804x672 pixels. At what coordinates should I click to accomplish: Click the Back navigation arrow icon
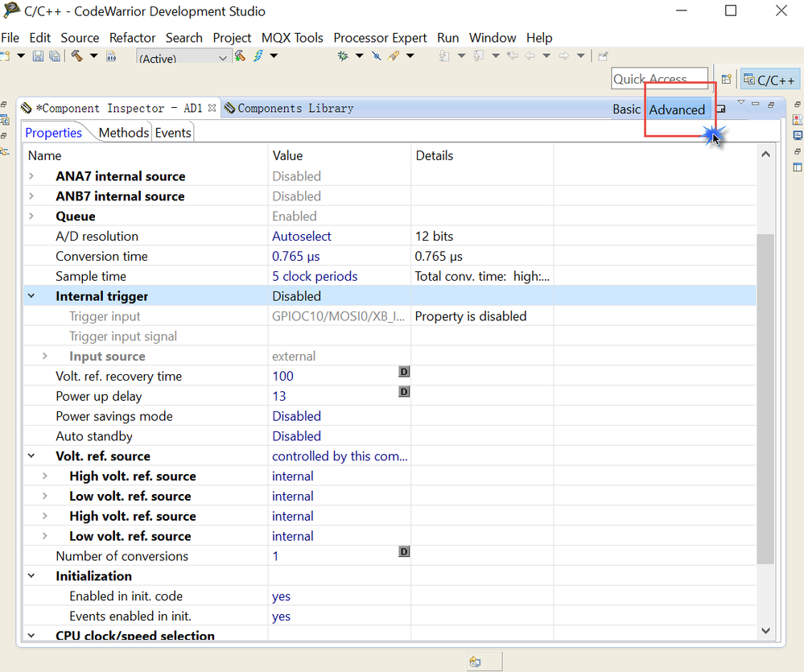[x=530, y=56]
